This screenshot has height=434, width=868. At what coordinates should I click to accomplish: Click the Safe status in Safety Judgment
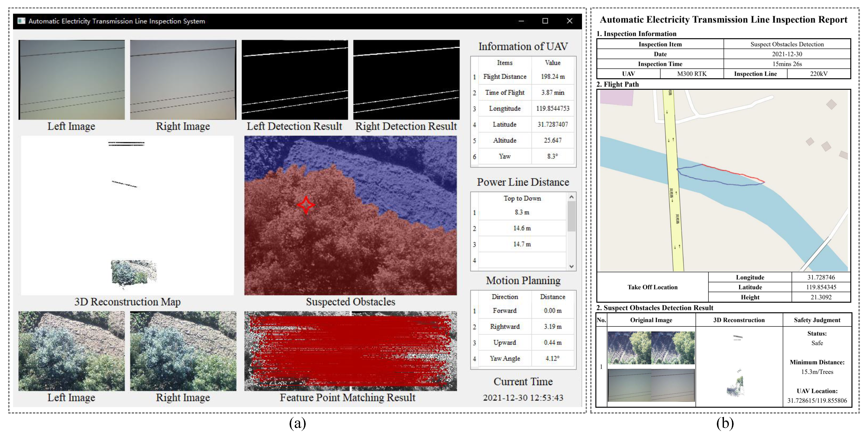click(x=817, y=343)
